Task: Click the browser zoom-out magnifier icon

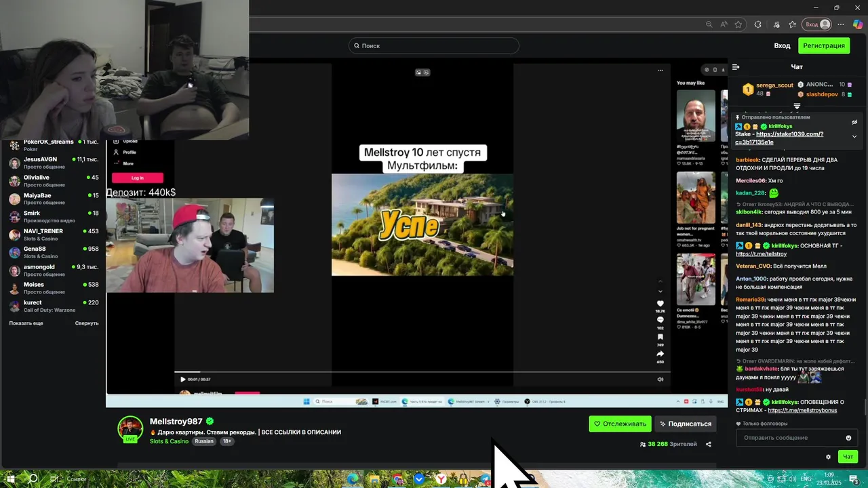Action: click(x=709, y=24)
